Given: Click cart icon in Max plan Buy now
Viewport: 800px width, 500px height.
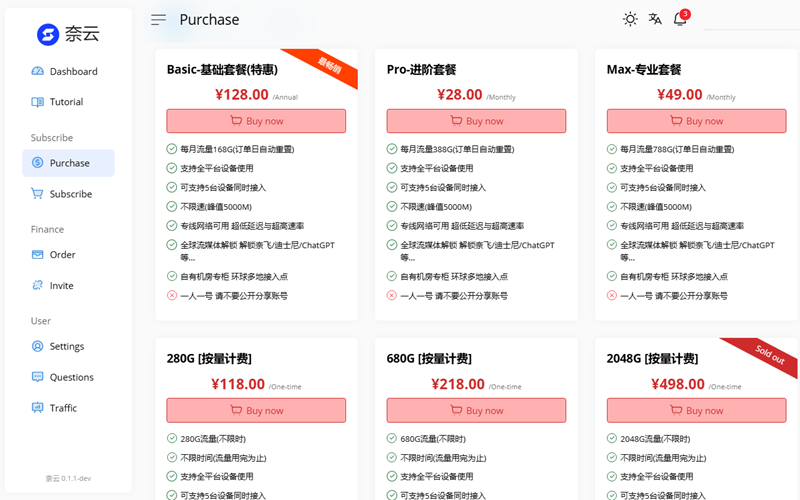Looking at the screenshot, I should coord(676,121).
